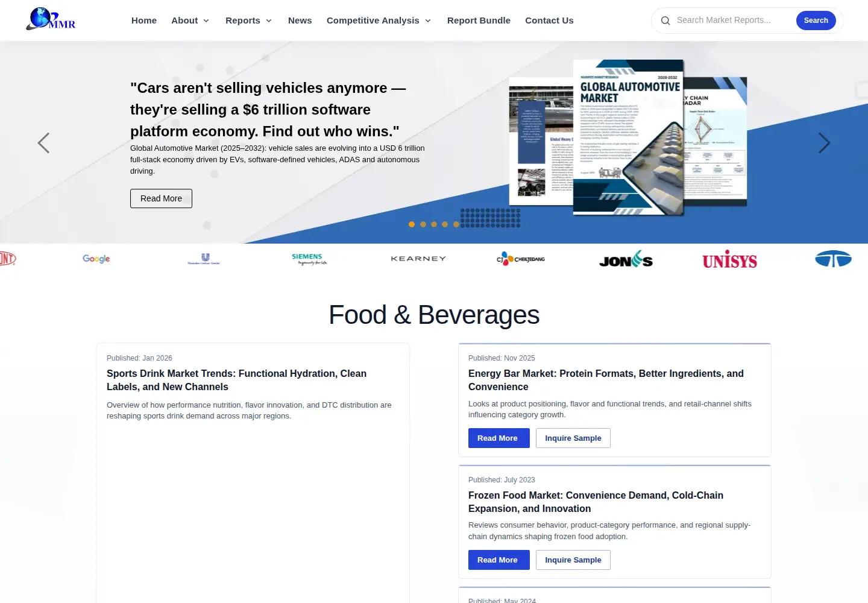This screenshot has width=868, height=603.
Task: Click the Siemens client logo
Action: point(309,259)
